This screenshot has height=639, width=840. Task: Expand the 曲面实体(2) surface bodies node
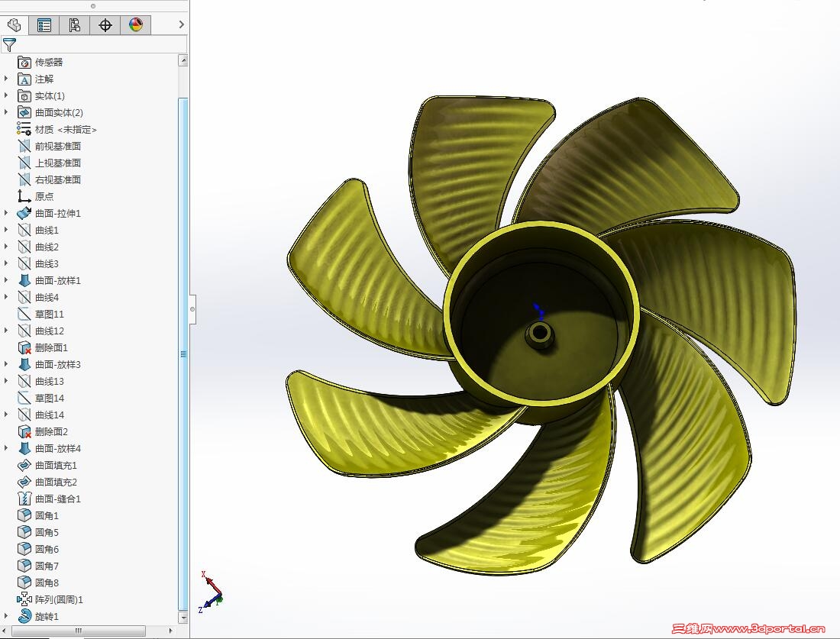6,112
